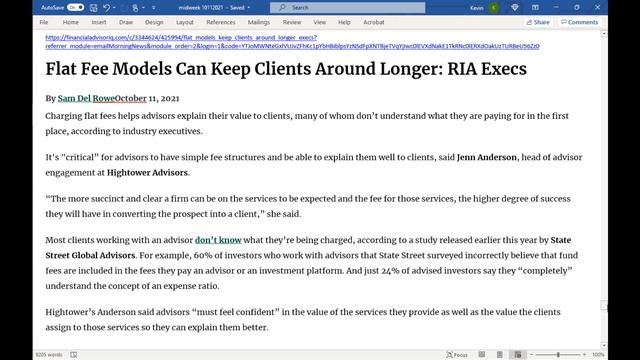
Task: Open the Sam Del Rowe author link
Action: click(86, 98)
